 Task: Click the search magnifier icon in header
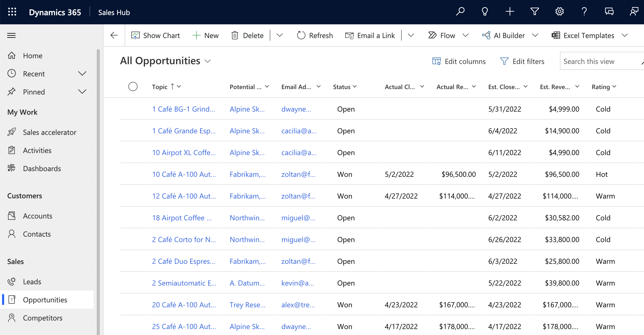[x=460, y=12]
